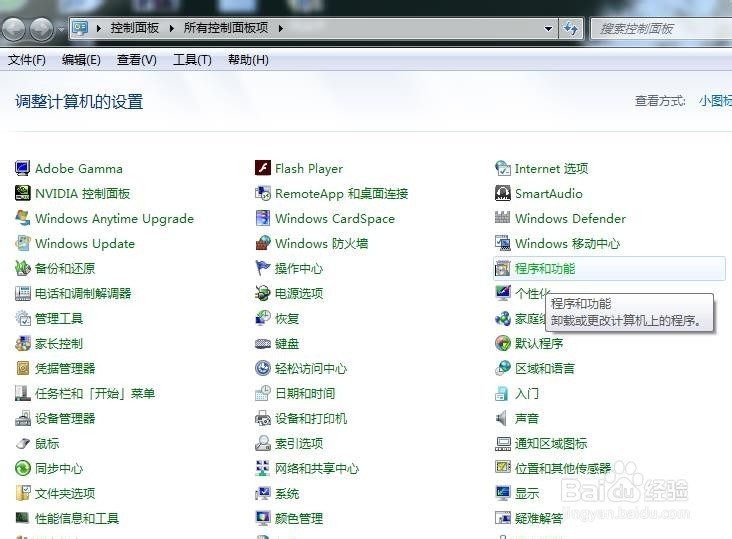Open the 文件(F) menu
Viewport: 732px width, 539px height.
(27, 60)
